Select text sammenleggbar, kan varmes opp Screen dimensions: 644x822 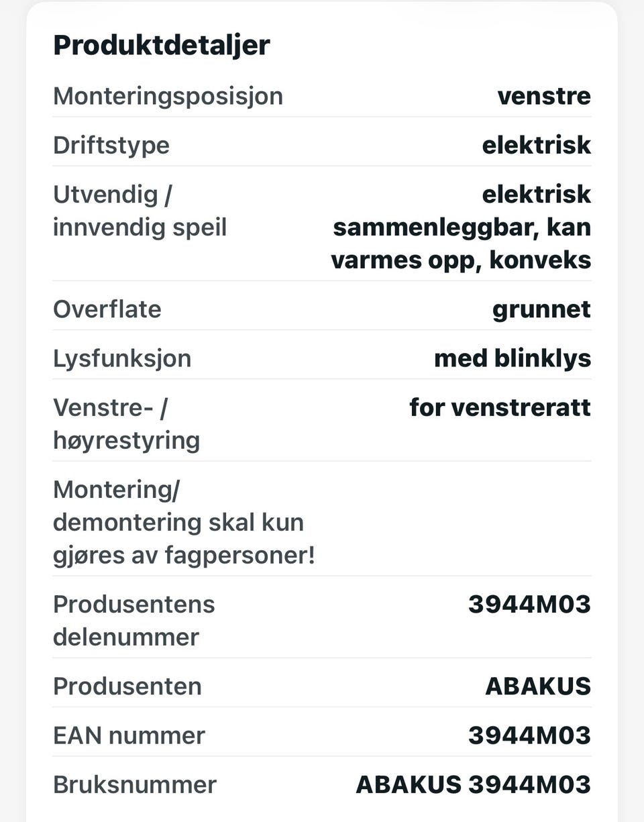coord(462,244)
